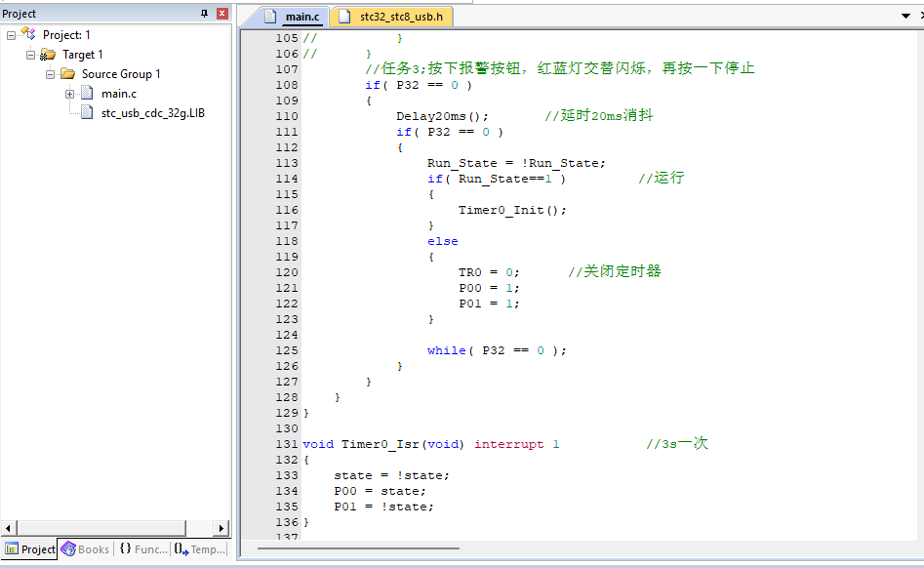The height and width of the screenshot is (568, 924).
Task: Click P01 = !state; on line 135
Action: click(x=383, y=507)
